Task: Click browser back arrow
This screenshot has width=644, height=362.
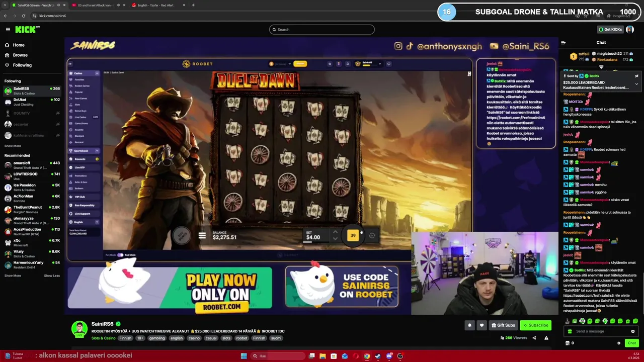Action: click(x=6, y=16)
